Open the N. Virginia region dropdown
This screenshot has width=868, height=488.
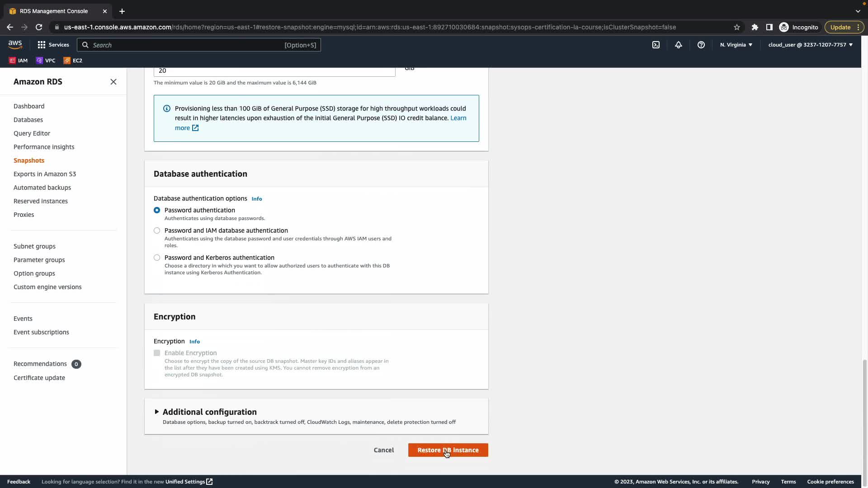pos(736,45)
